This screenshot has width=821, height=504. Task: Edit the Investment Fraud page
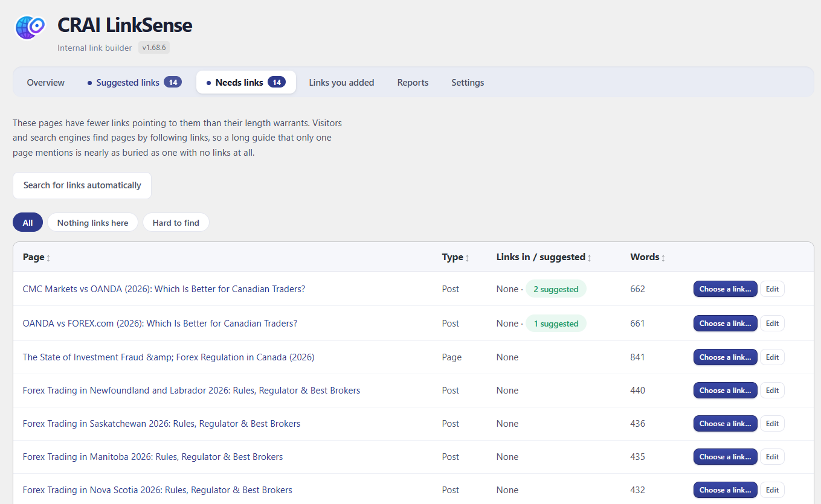[772, 357]
